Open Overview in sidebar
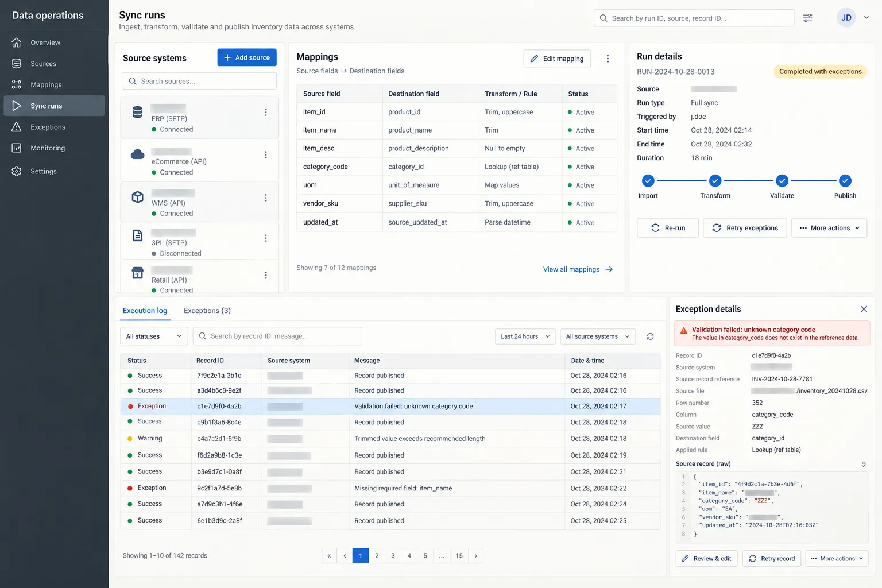 54,42
